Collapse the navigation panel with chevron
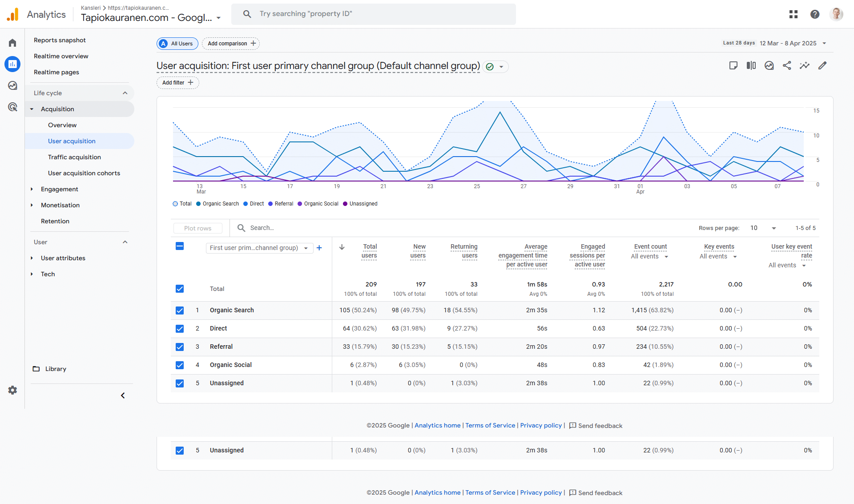 [123, 395]
